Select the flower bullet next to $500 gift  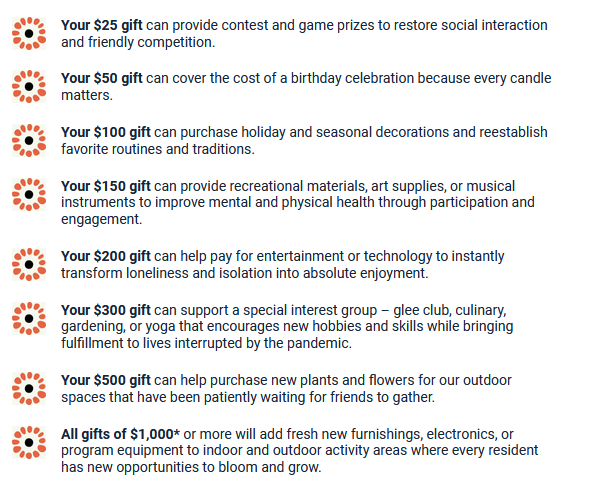29,388
